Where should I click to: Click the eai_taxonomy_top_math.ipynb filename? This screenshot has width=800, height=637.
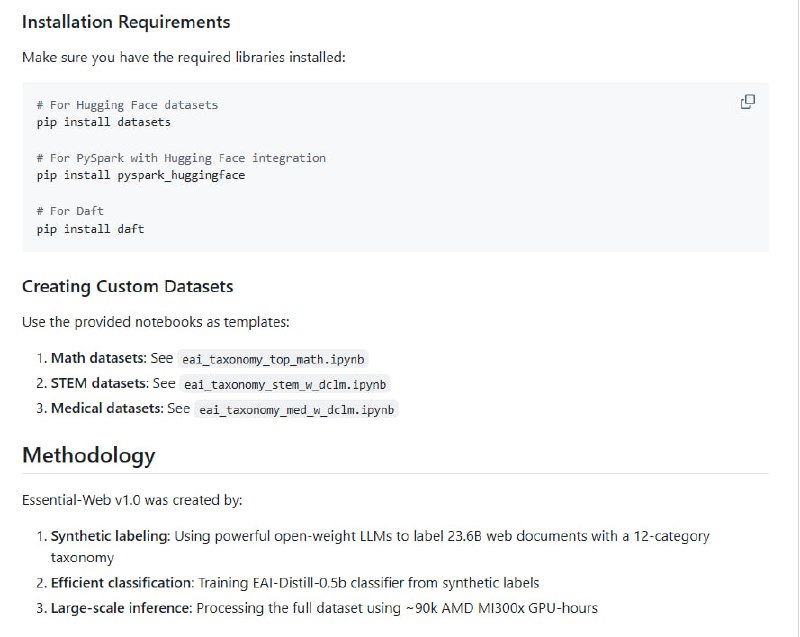[x=278, y=359]
